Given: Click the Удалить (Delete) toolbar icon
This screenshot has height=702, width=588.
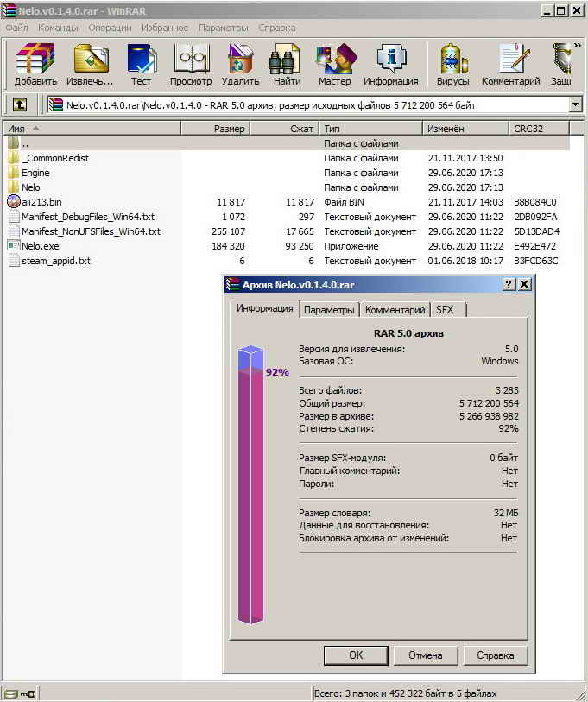Looking at the screenshot, I should pyautogui.click(x=239, y=65).
